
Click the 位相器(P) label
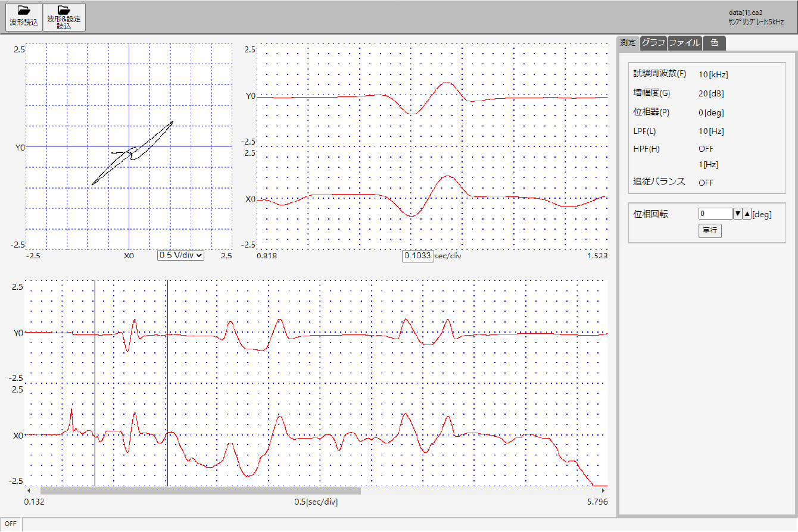652,112
